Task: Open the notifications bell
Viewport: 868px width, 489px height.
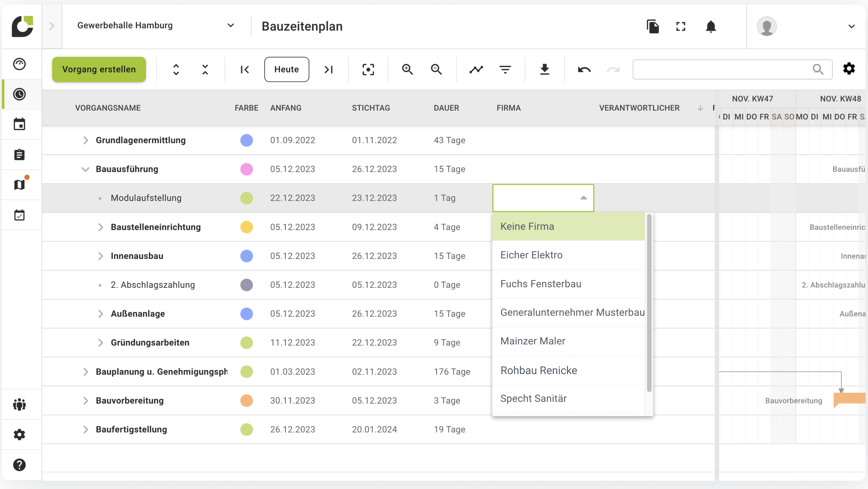Action: coord(710,27)
